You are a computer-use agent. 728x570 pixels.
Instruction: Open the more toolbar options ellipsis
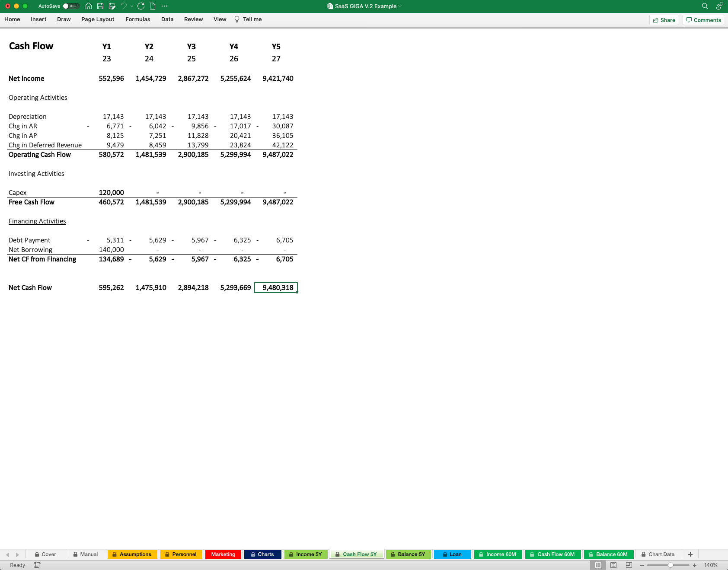pyautogui.click(x=164, y=6)
